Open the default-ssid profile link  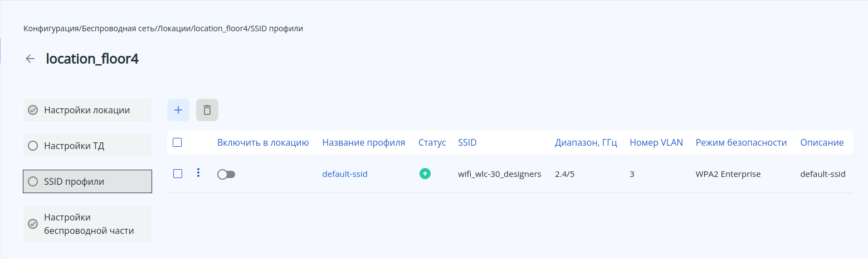pyautogui.click(x=345, y=174)
